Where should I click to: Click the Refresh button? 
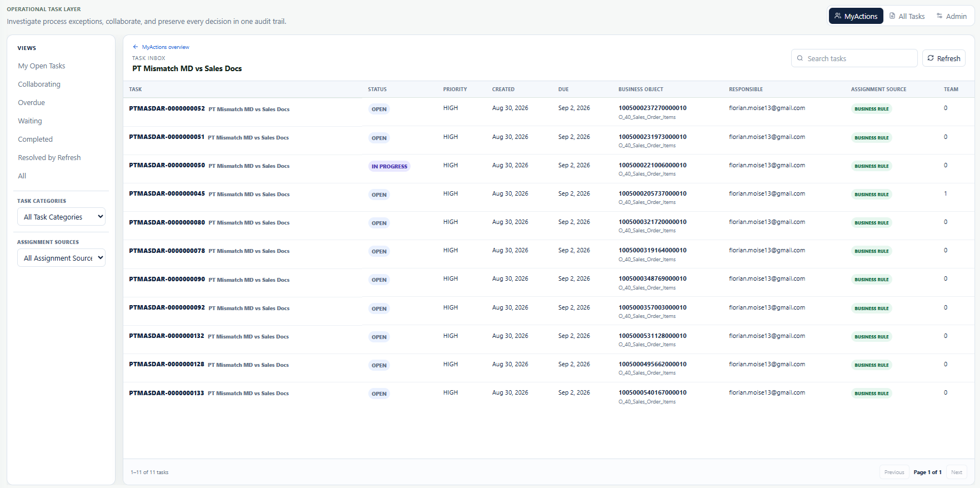(944, 58)
